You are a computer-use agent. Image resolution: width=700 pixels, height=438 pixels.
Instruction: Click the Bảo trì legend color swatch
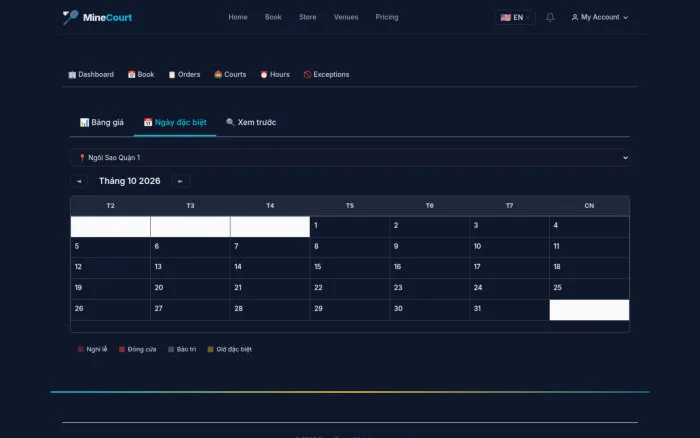point(171,349)
